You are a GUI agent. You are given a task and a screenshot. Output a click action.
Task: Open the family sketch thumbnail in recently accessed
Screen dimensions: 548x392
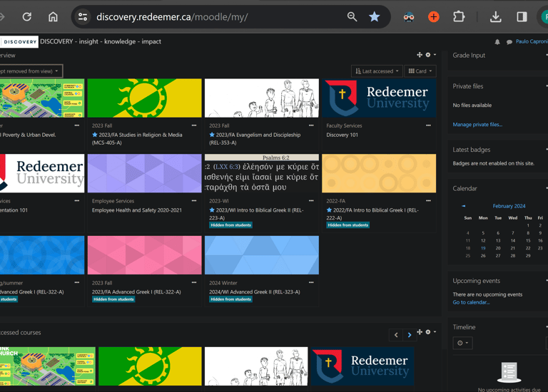(x=256, y=366)
